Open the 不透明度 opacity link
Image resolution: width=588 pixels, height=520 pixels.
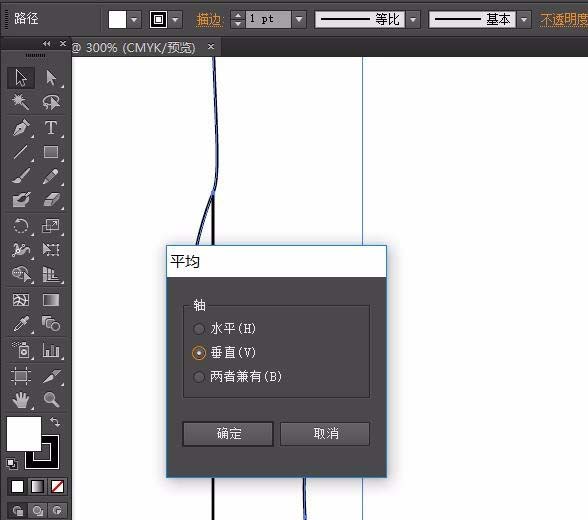point(564,19)
